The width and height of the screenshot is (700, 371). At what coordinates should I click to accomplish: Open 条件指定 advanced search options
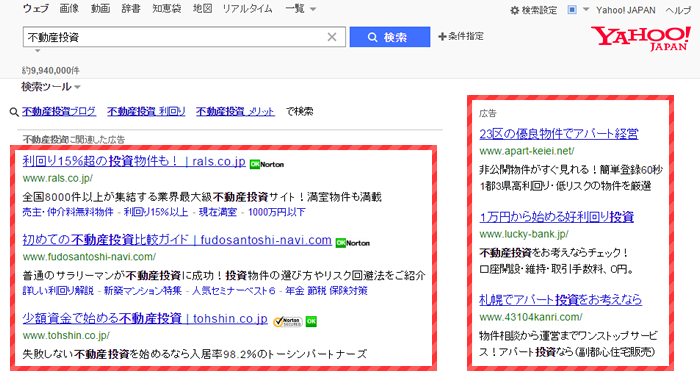[461, 36]
